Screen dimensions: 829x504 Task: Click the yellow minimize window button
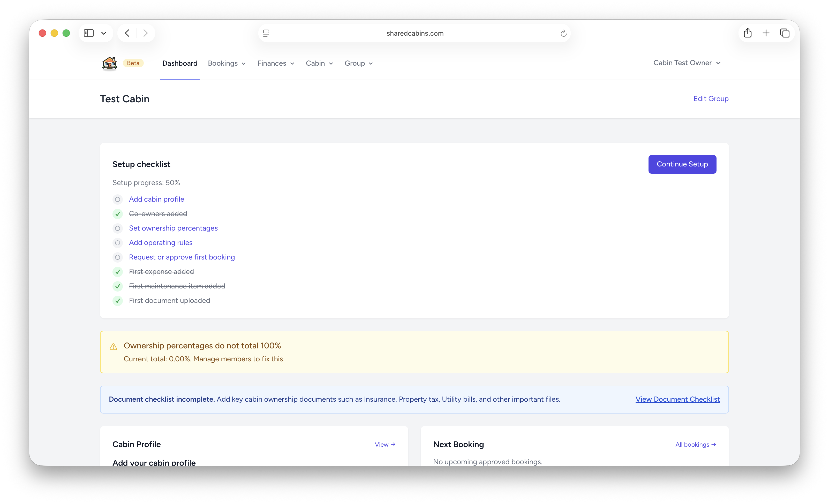click(x=54, y=33)
